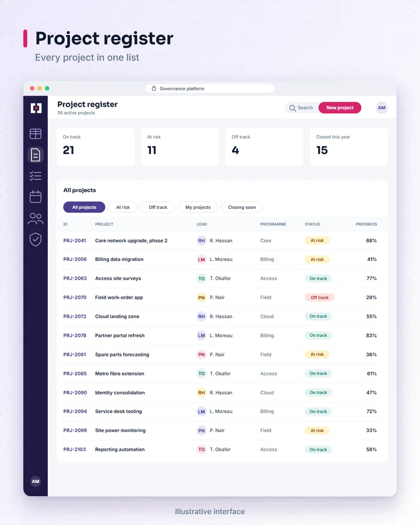
Task: Click '36 active projects' subtitle
Action: coord(76,113)
